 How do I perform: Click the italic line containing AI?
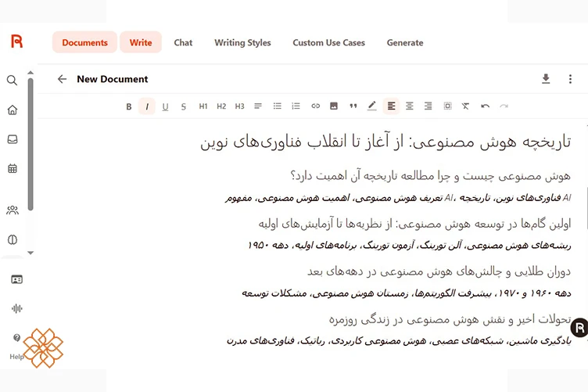398,198
